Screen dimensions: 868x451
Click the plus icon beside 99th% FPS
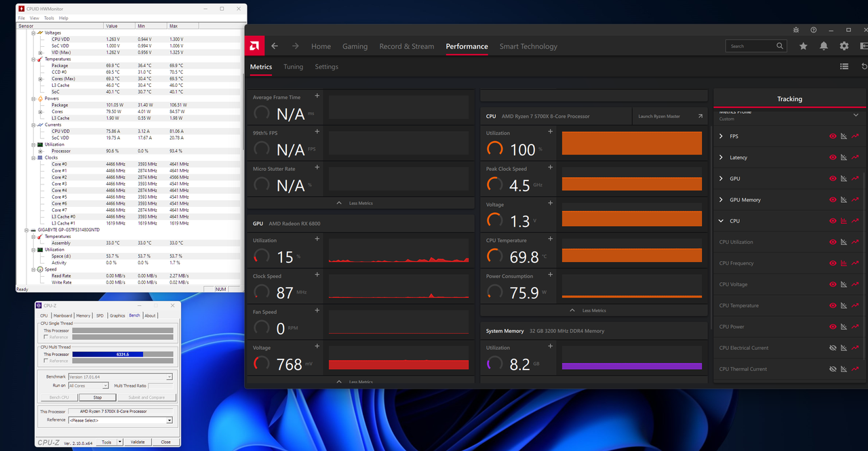[317, 132]
